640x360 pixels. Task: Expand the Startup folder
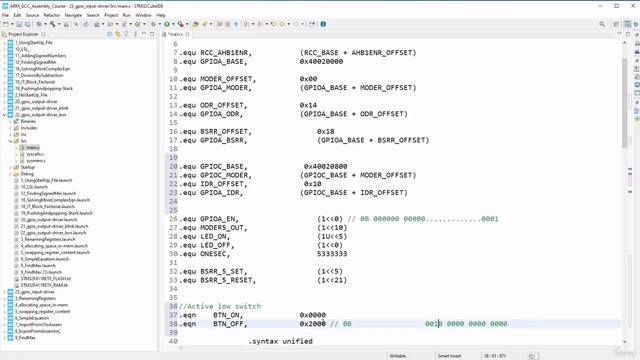click(x=10, y=167)
